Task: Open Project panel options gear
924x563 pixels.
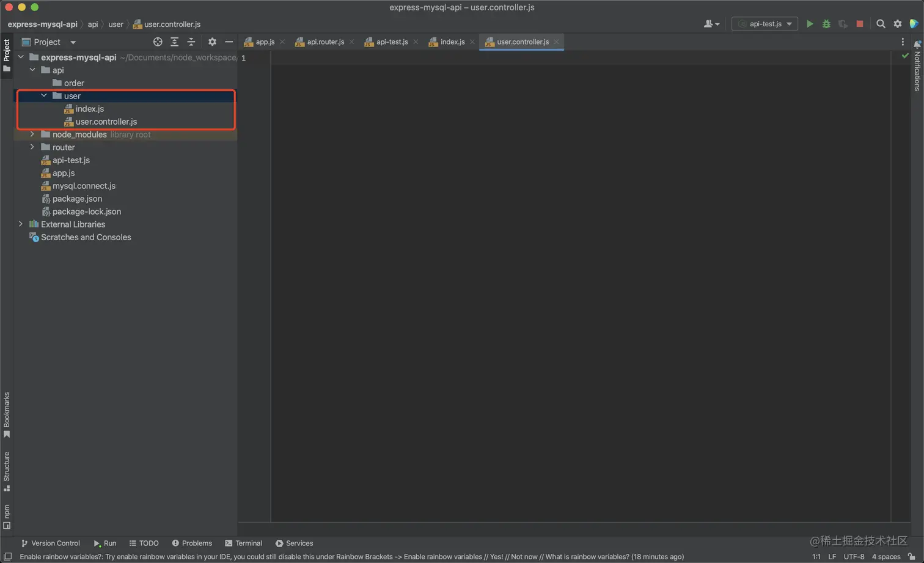Action: tap(212, 42)
